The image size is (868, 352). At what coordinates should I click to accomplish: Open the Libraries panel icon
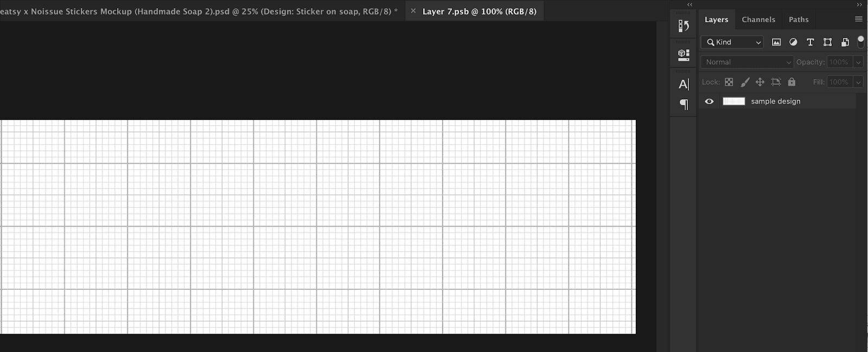pyautogui.click(x=684, y=54)
